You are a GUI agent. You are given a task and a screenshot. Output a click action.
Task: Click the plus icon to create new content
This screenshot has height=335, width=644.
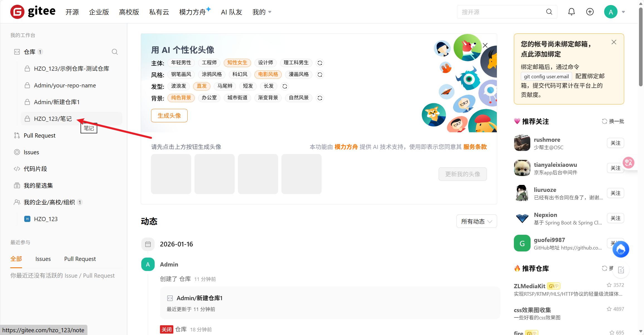click(590, 11)
